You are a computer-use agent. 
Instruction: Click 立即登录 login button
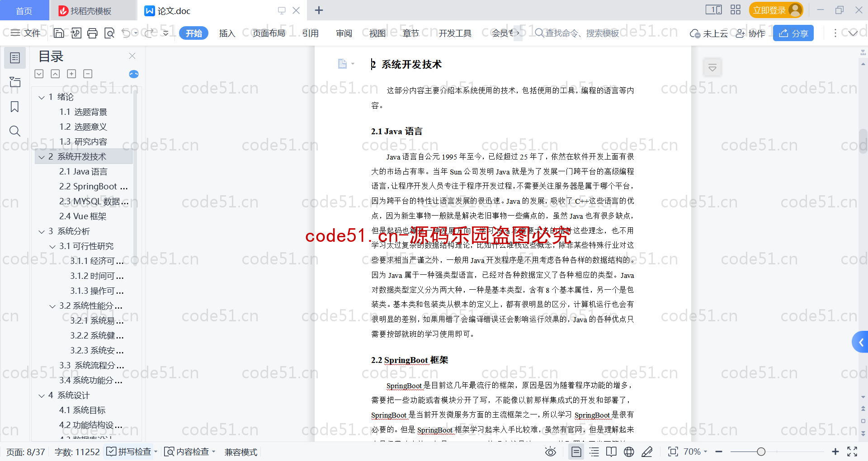tap(776, 10)
